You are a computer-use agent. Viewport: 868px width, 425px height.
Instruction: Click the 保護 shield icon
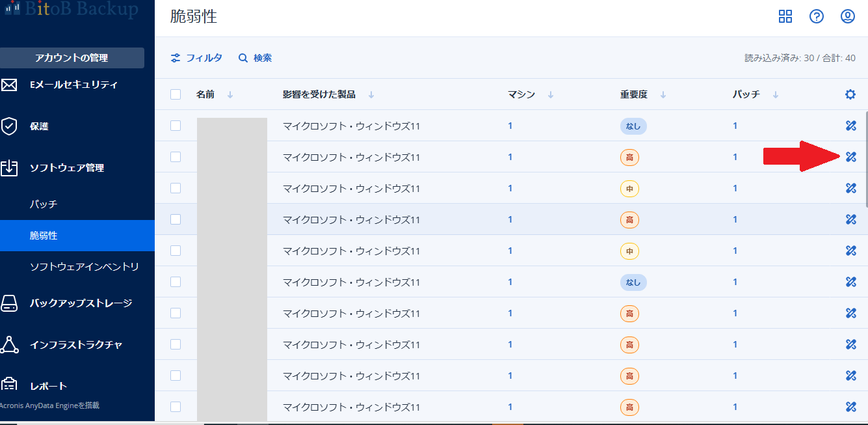pos(8,126)
